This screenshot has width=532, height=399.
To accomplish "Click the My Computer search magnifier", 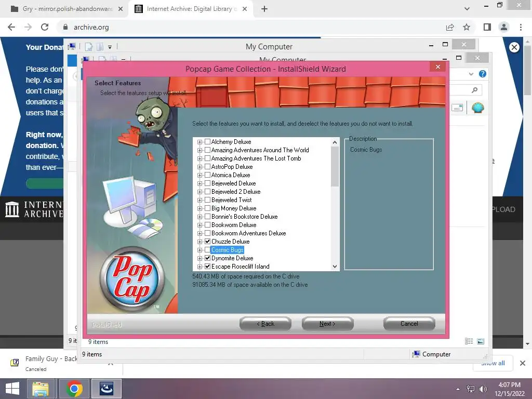I will click(474, 90).
